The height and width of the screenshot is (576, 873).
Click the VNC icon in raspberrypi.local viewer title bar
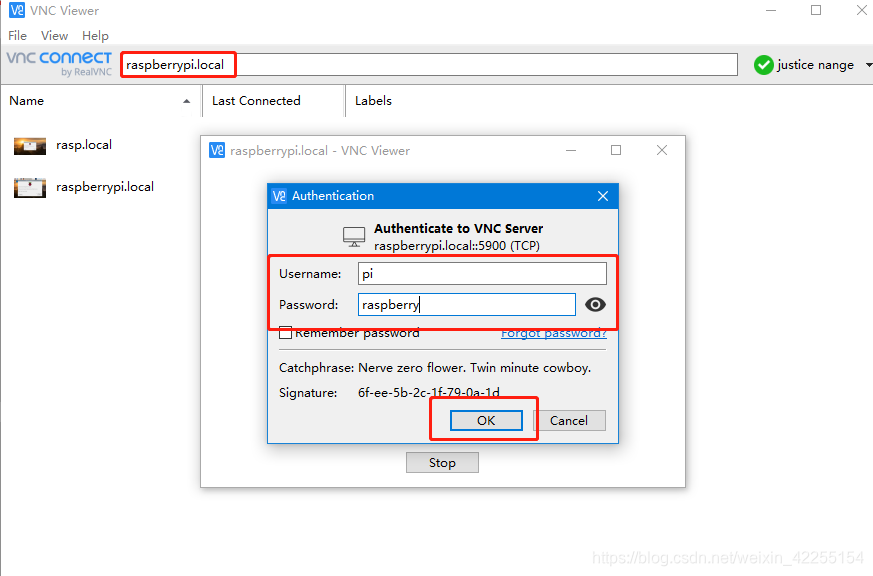tap(217, 150)
